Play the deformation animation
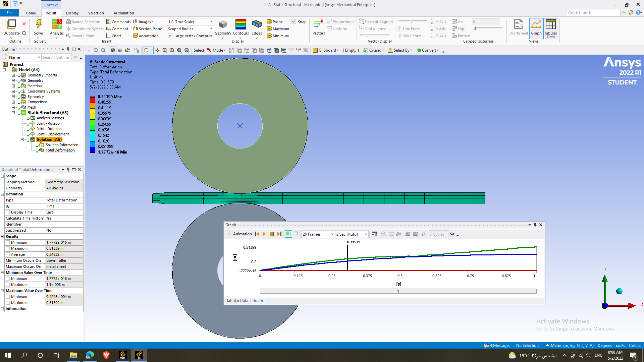The image size is (644, 362). pos(264,234)
